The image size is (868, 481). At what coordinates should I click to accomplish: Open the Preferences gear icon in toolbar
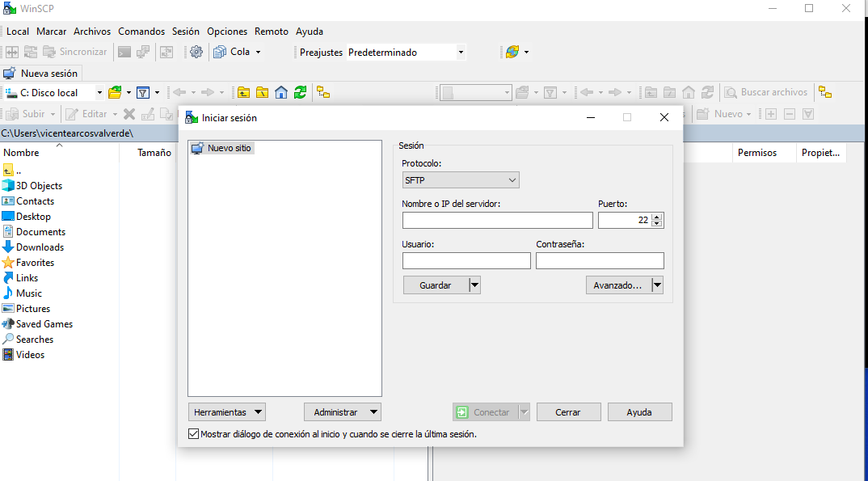pyautogui.click(x=196, y=52)
